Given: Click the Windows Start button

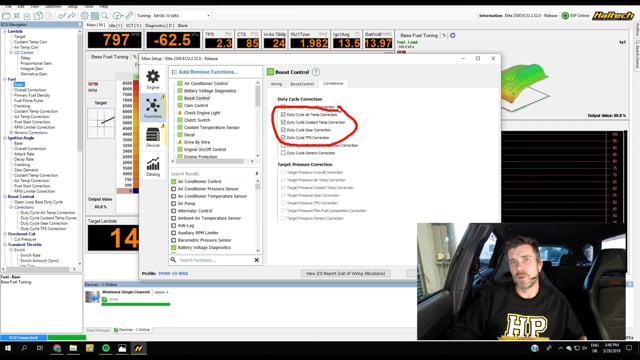Looking at the screenshot, I should tap(8, 348).
